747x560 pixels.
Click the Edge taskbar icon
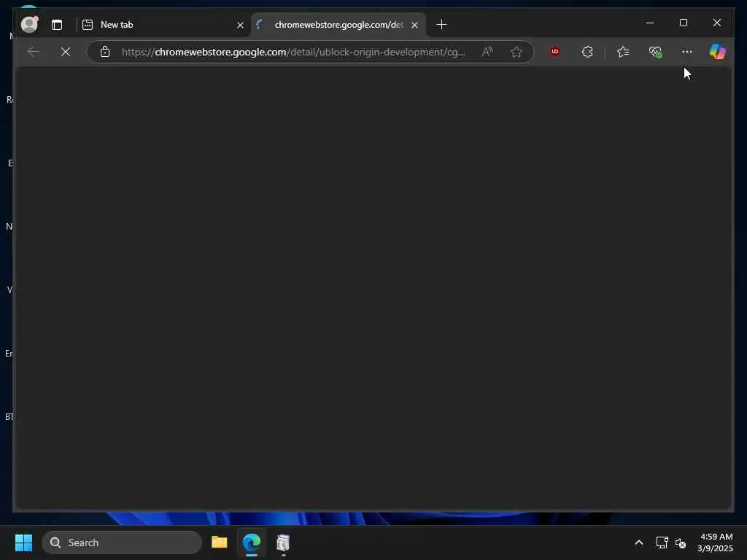pyautogui.click(x=252, y=542)
